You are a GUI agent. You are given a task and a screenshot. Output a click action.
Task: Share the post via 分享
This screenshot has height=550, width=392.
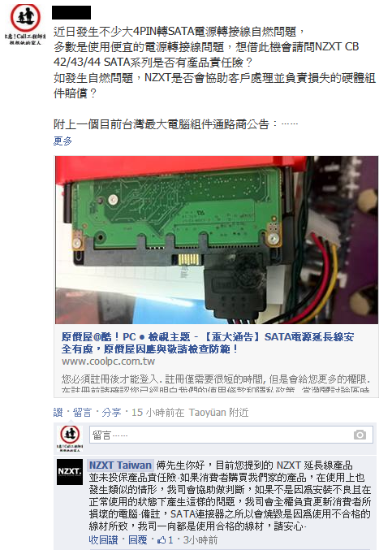111,413
